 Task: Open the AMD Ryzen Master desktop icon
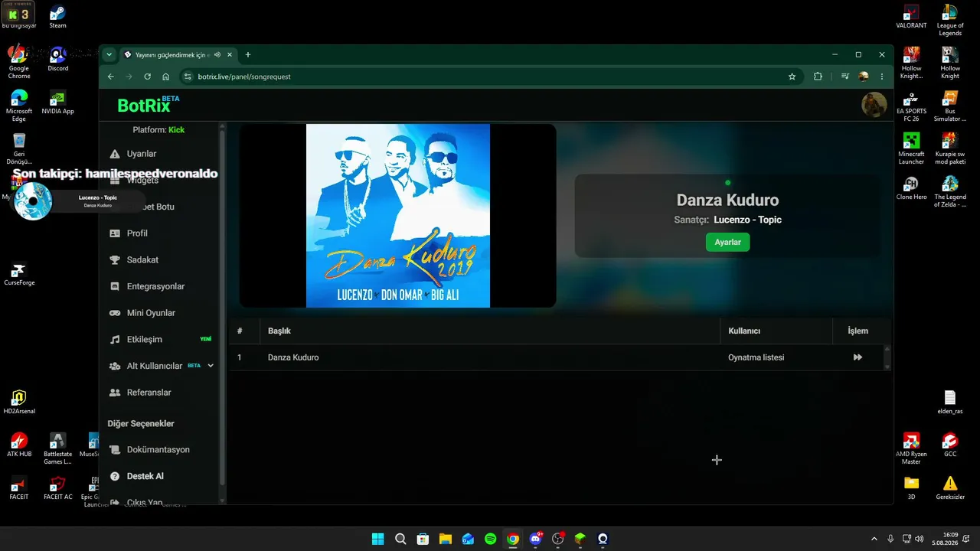[911, 448]
